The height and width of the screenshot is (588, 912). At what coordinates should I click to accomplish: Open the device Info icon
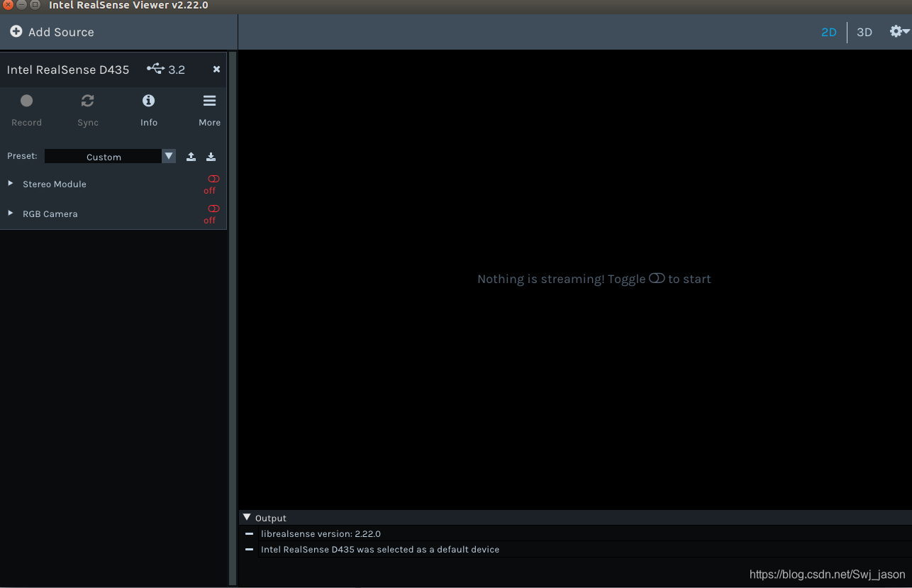(149, 101)
